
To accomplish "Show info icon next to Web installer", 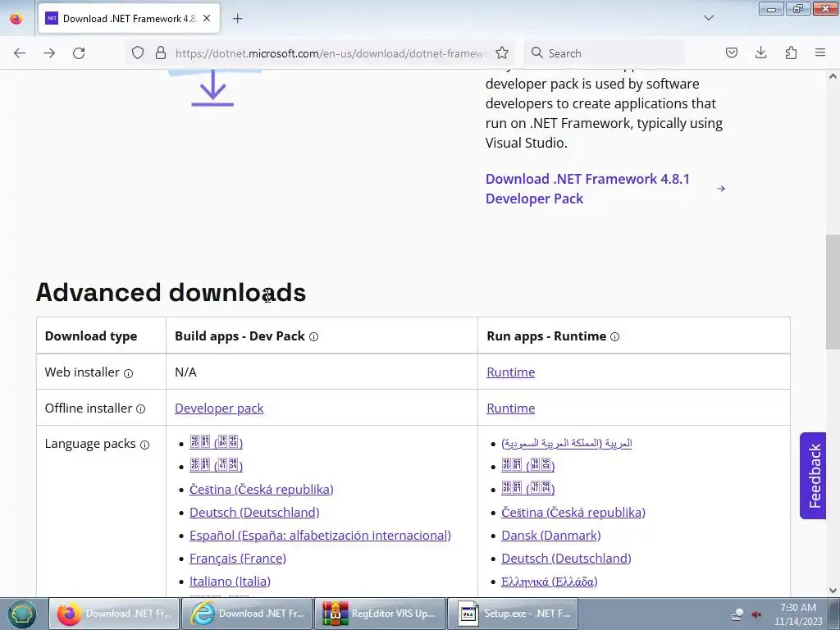I will tap(129, 373).
